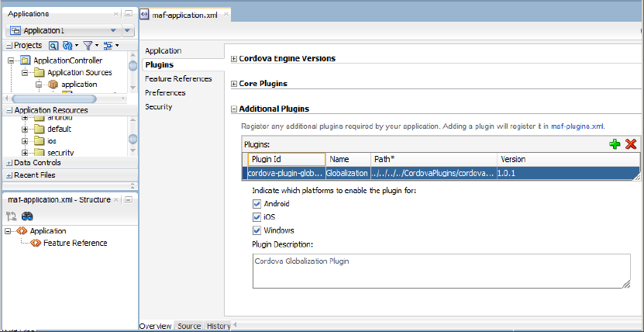Click the ios folder icon

coord(39,141)
